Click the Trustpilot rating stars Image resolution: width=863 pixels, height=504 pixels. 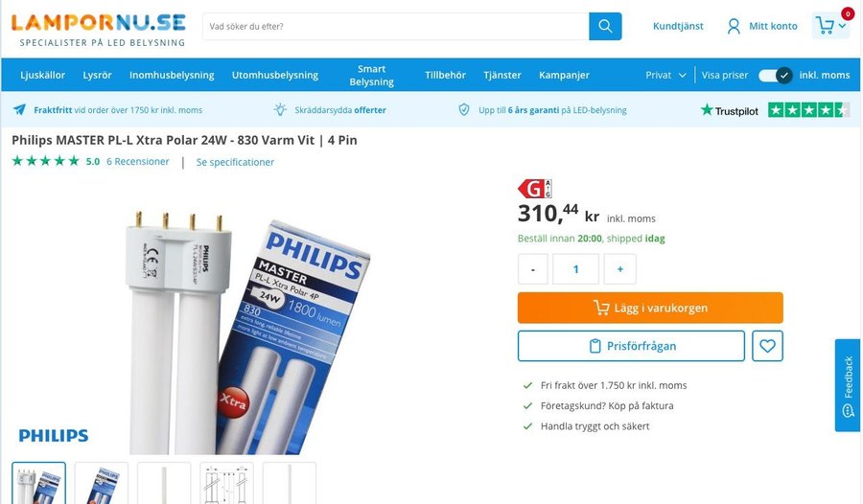click(808, 110)
